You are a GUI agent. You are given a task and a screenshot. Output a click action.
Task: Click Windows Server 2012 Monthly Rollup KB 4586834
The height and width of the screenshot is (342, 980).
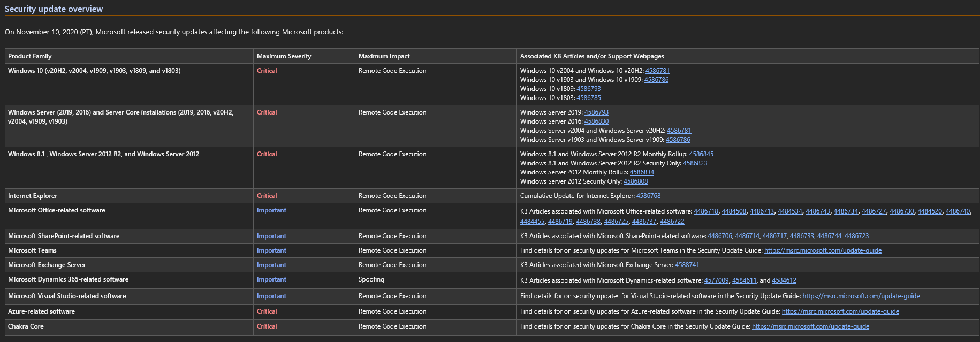[642, 172]
